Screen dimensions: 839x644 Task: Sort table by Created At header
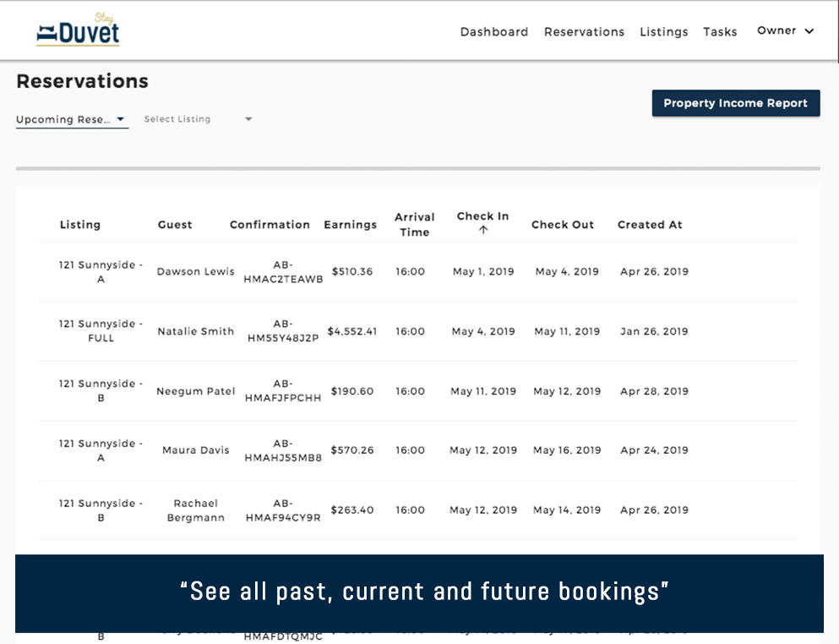click(649, 225)
